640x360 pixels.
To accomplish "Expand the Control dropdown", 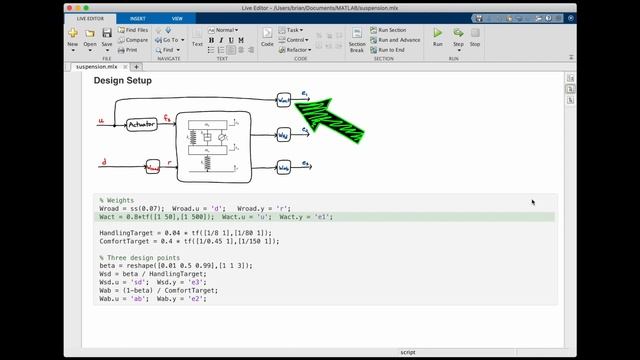I will pos(307,40).
